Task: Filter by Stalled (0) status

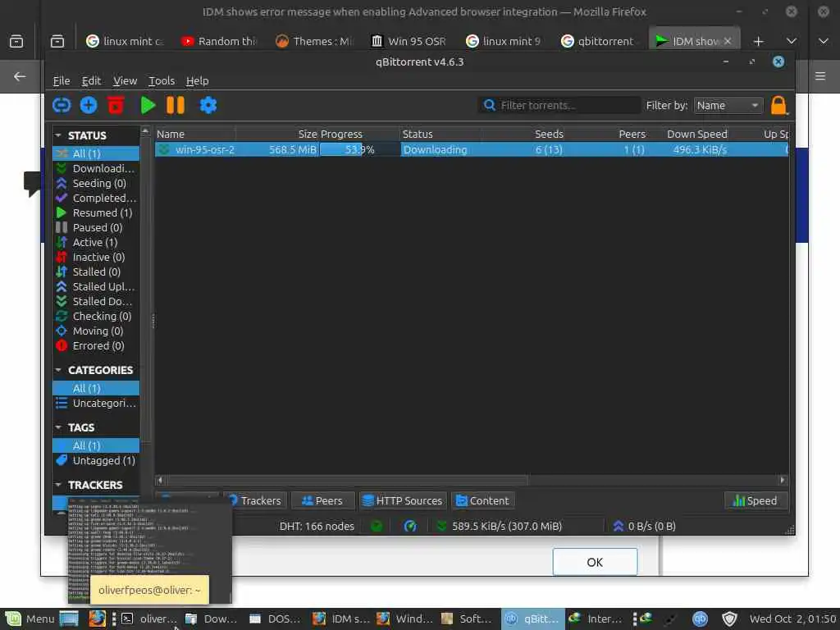Action: (x=96, y=272)
